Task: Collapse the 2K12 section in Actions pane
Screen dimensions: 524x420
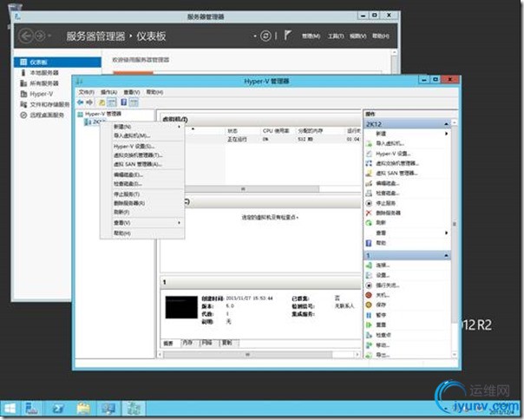Action: click(447, 124)
